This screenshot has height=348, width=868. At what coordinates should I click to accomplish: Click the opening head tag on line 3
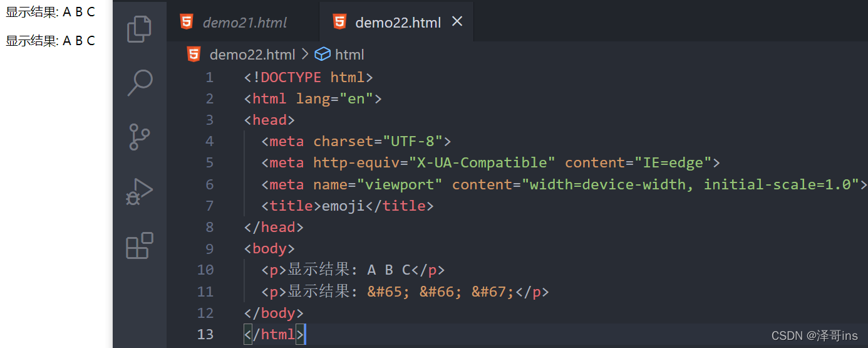click(x=269, y=120)
